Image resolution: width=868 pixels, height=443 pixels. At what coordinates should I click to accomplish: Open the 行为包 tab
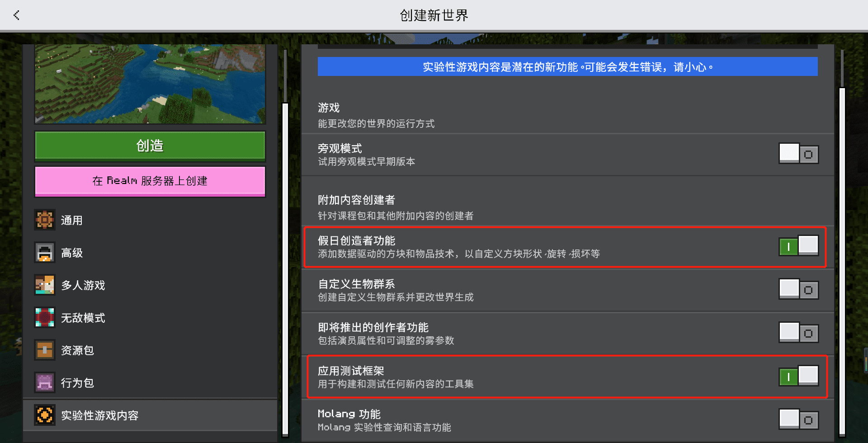(150, 383)
